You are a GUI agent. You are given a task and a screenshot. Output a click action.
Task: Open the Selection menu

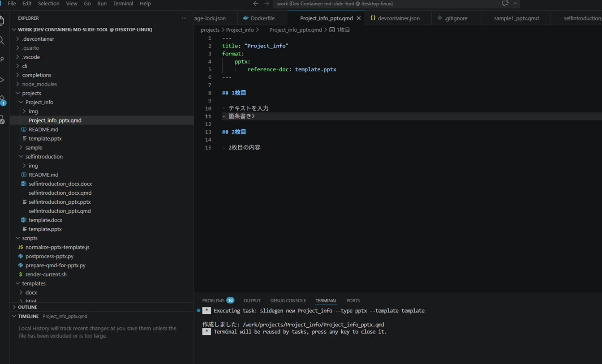pyautogui.click(x=48, y=4)
